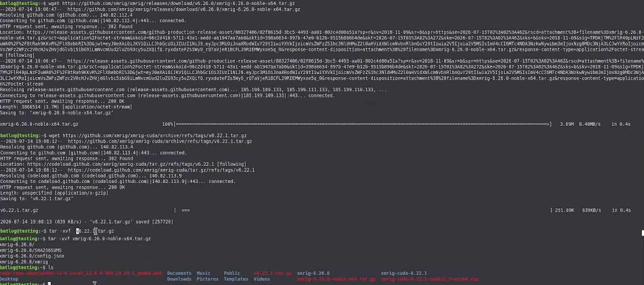Screen dimensions: 644x285
Task: Click 'Desktop' folder in ls listing
Action: coord(9,279)
